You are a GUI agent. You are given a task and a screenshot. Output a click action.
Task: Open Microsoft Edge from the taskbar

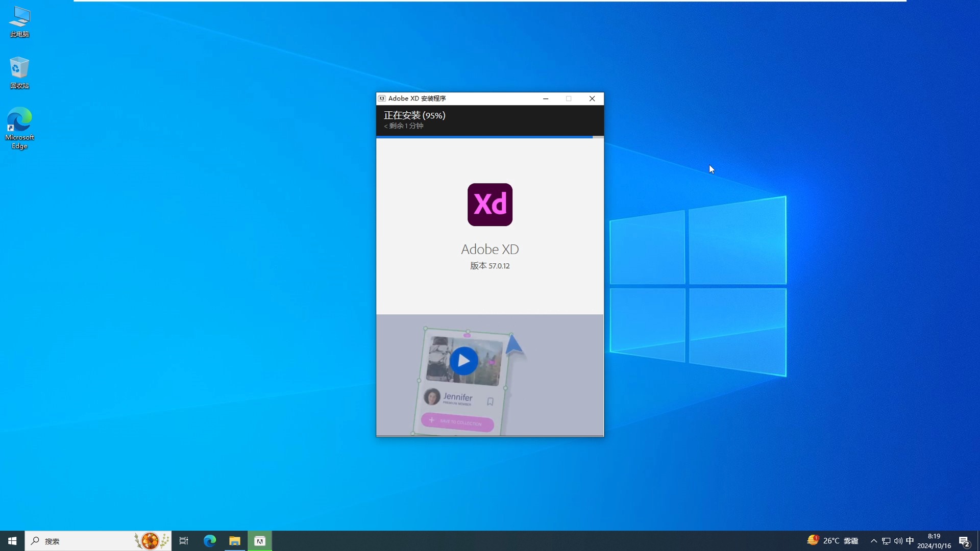click(209, 541)
